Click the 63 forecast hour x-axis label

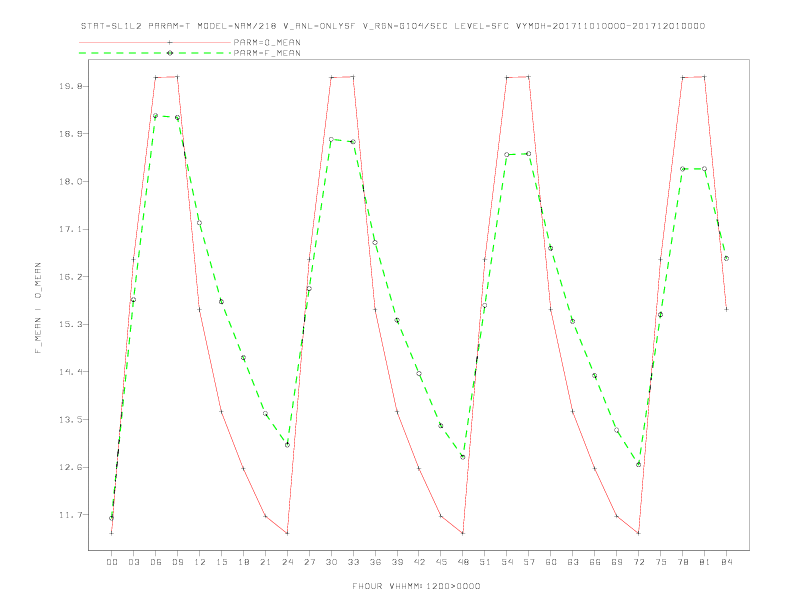(573, 562)
